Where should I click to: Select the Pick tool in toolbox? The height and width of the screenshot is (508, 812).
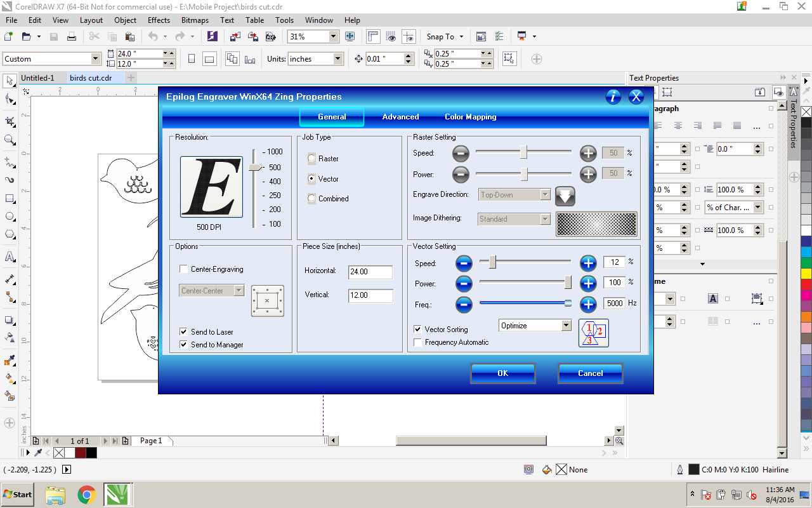click(10, 81)
